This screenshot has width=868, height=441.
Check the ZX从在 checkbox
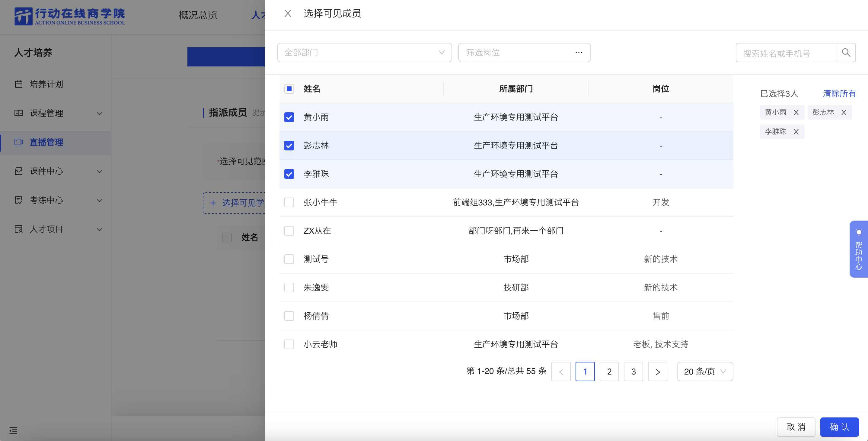click(289, 230)
